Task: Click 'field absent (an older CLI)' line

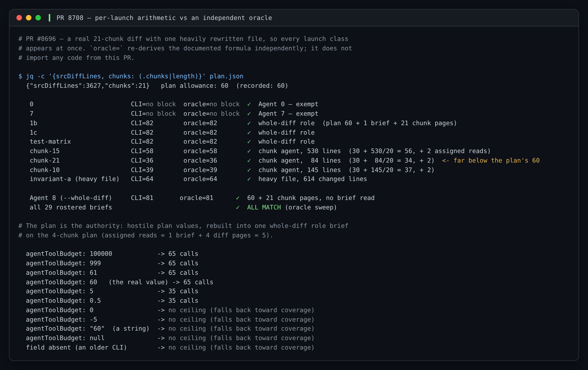Action: 170,348
